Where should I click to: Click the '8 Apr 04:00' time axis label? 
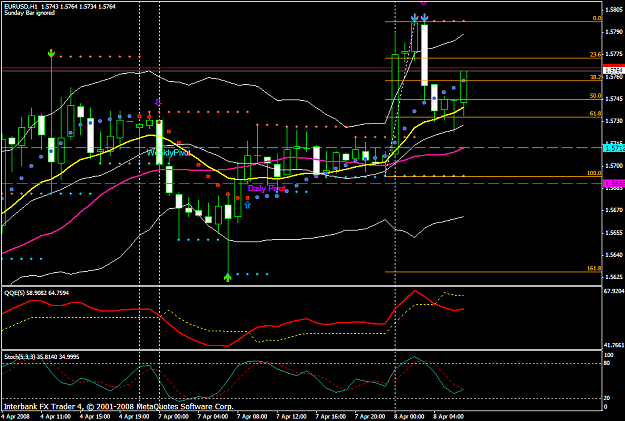click(x=449, y=416)
